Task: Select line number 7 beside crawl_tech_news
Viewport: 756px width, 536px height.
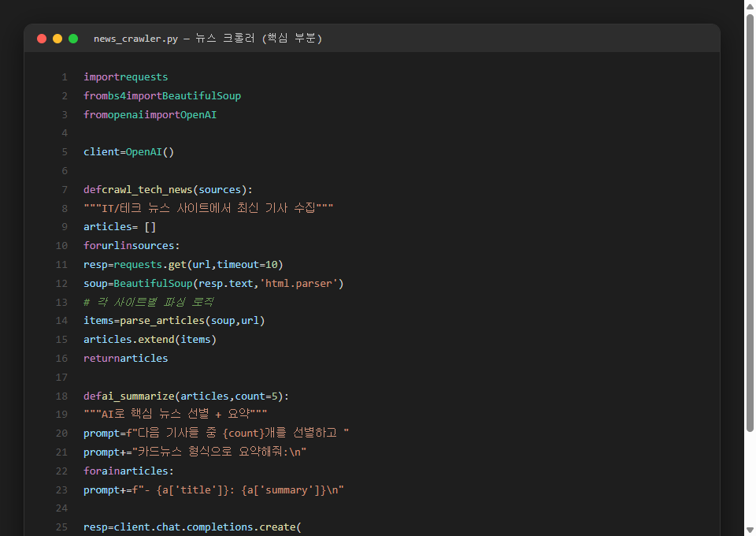Action: pyautogui.click(x=64, y=189)
